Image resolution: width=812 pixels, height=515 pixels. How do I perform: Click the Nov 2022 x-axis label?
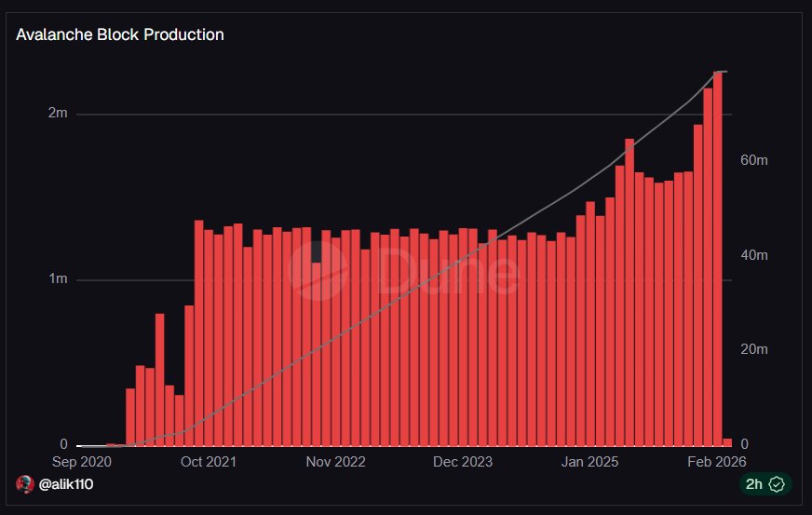[x=335, y=461]
